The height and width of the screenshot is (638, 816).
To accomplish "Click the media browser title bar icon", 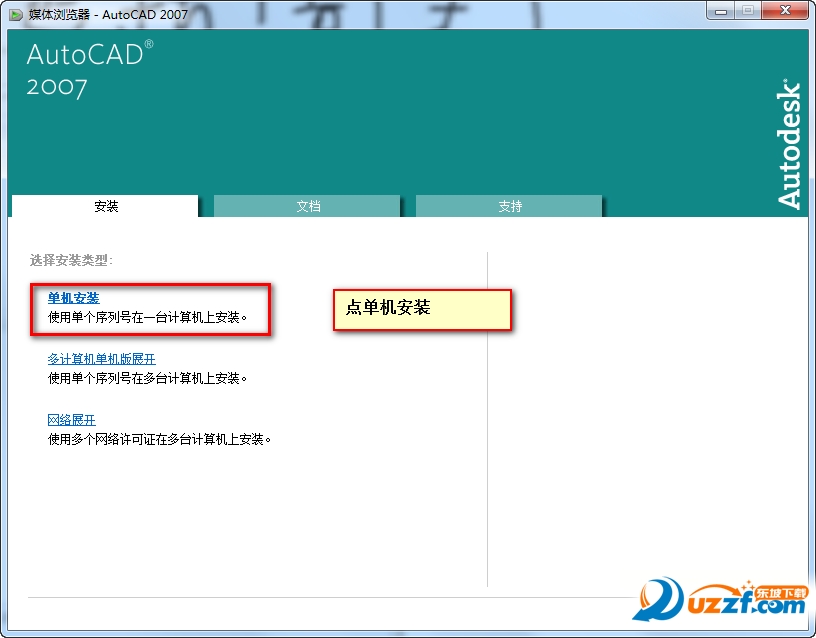I will pos(16,15).
